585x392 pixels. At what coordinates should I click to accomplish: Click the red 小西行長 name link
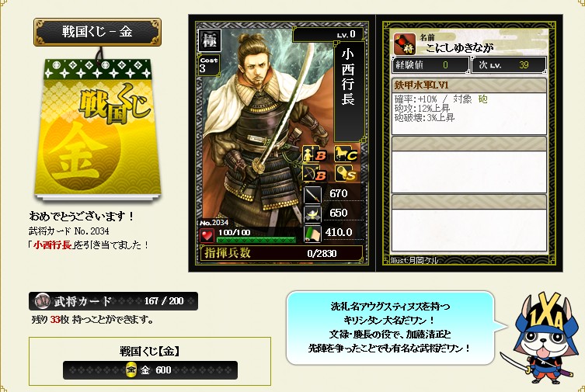tap(52, 245)
